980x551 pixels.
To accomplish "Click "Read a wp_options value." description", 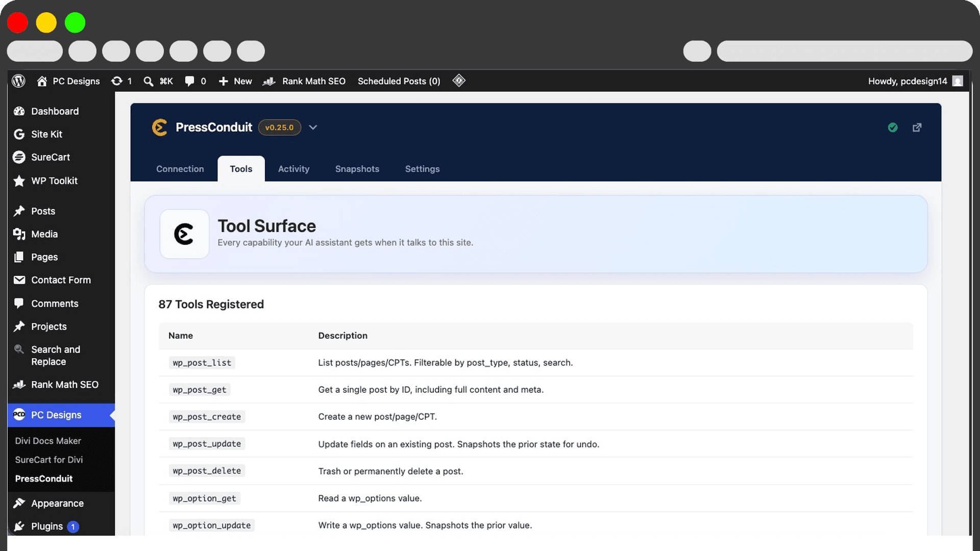I will [x=370, y=498].
